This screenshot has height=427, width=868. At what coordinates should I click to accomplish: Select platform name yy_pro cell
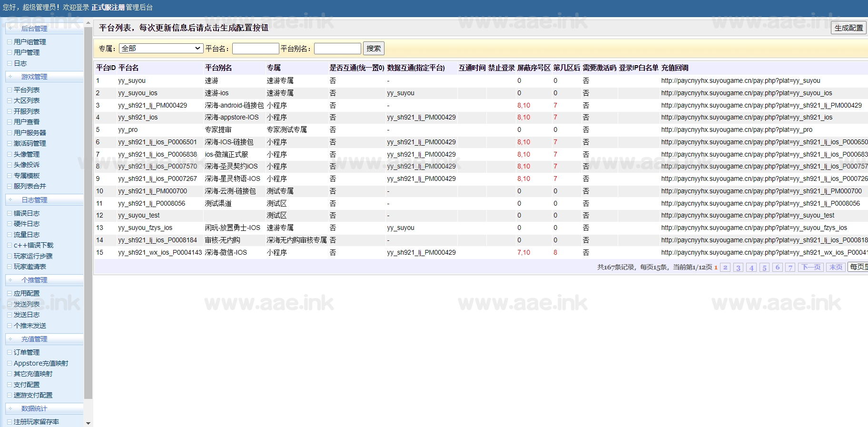(x=160, y=130)
